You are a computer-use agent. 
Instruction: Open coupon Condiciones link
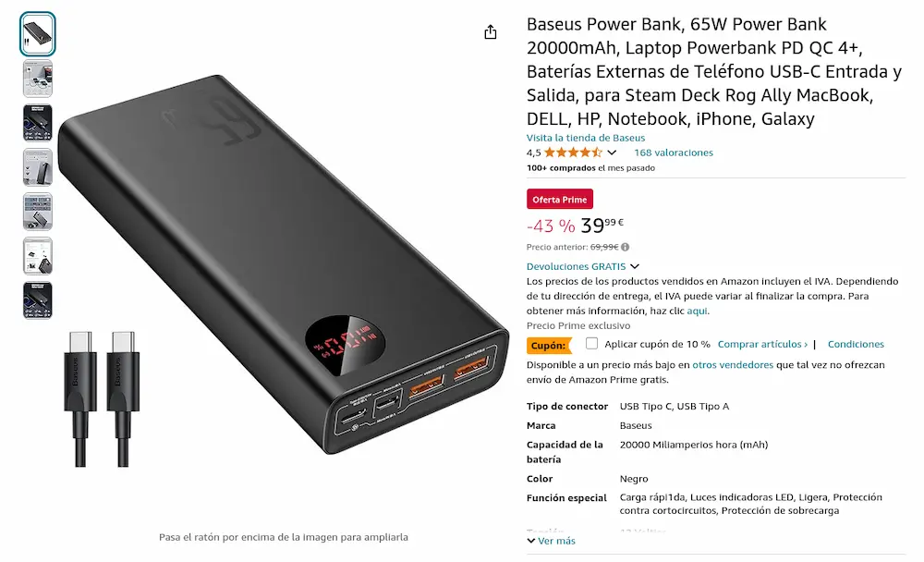[x=856, y=345]
